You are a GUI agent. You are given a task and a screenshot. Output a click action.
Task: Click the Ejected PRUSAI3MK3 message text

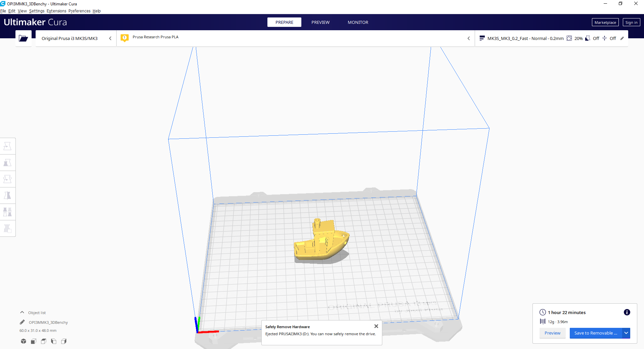tap(320, 334)
